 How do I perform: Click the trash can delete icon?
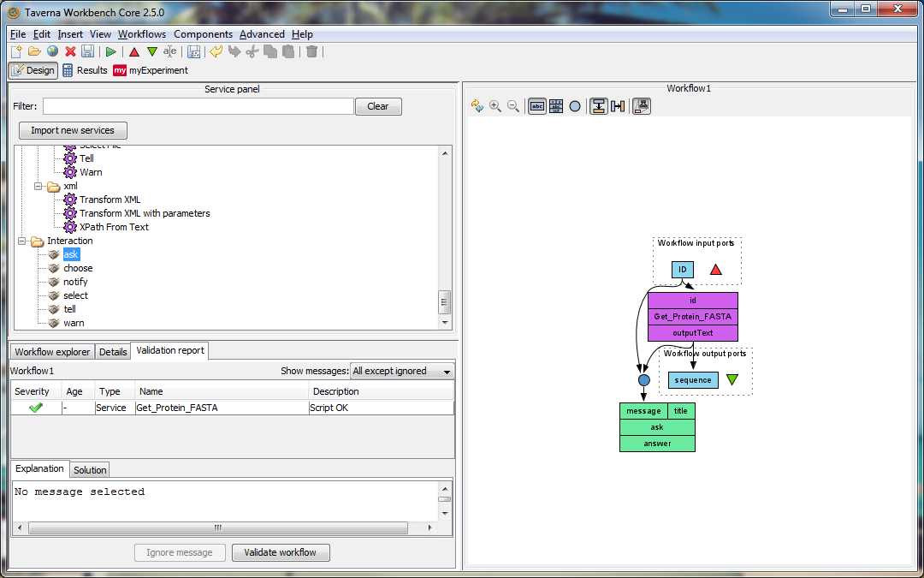point(311,52)
